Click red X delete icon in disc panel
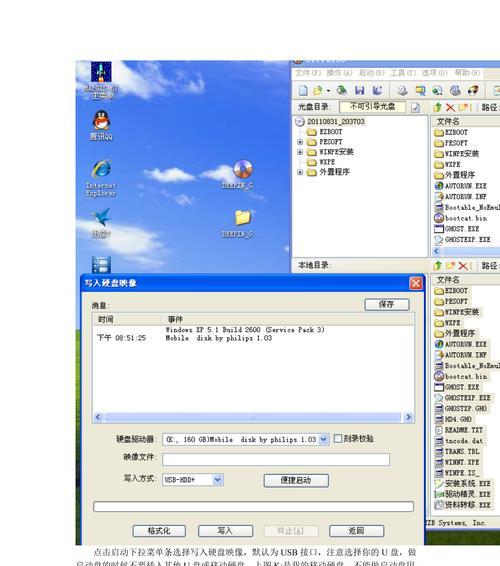This screenshot has width=500, height=566. [450, 107]
